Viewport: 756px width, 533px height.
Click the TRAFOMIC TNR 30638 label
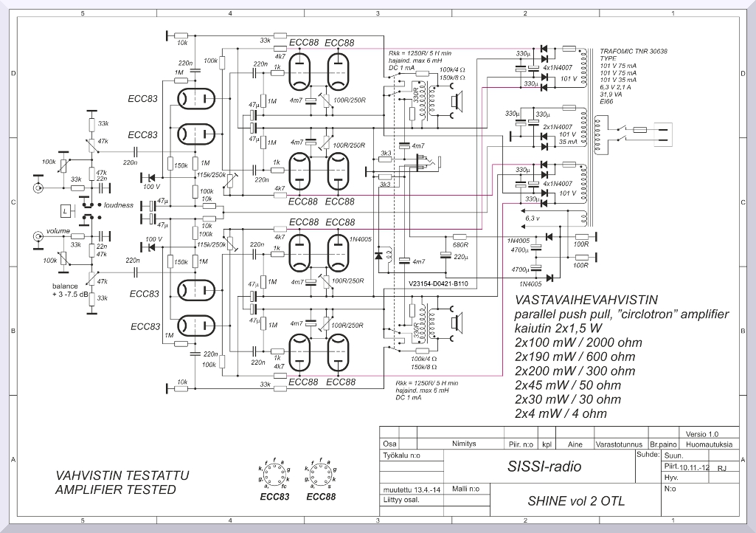click(x=633, y=52)
